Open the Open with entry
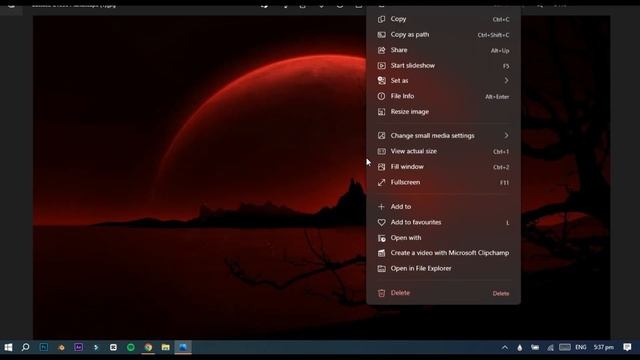 [x=443, y=238]
